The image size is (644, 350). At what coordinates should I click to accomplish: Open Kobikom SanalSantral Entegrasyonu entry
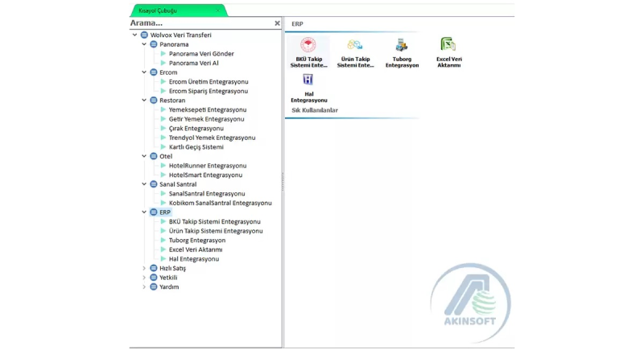(220, 203)
